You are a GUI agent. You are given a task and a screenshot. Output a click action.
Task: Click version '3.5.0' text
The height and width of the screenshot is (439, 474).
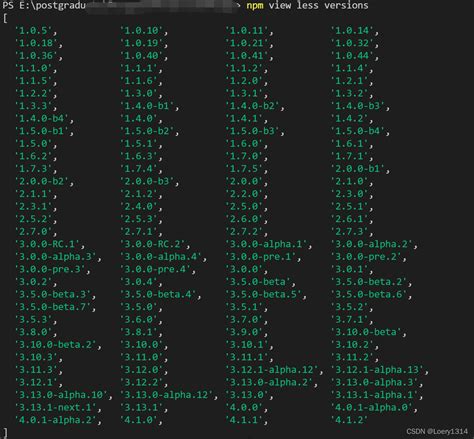139,307
